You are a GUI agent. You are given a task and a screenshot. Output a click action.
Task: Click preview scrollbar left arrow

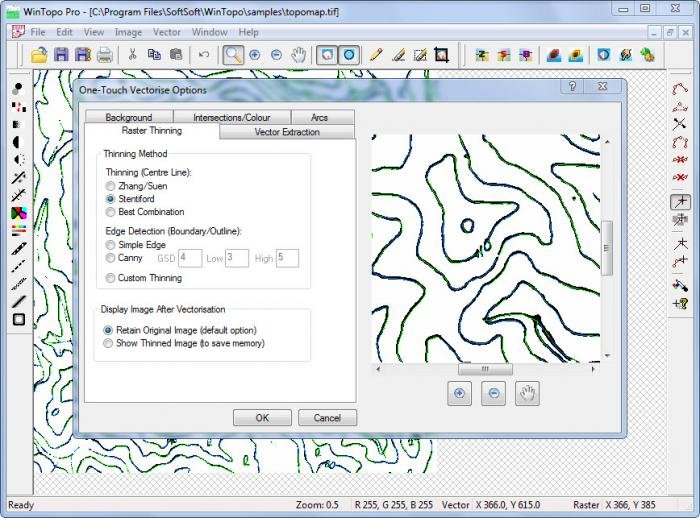click(379, 369)
